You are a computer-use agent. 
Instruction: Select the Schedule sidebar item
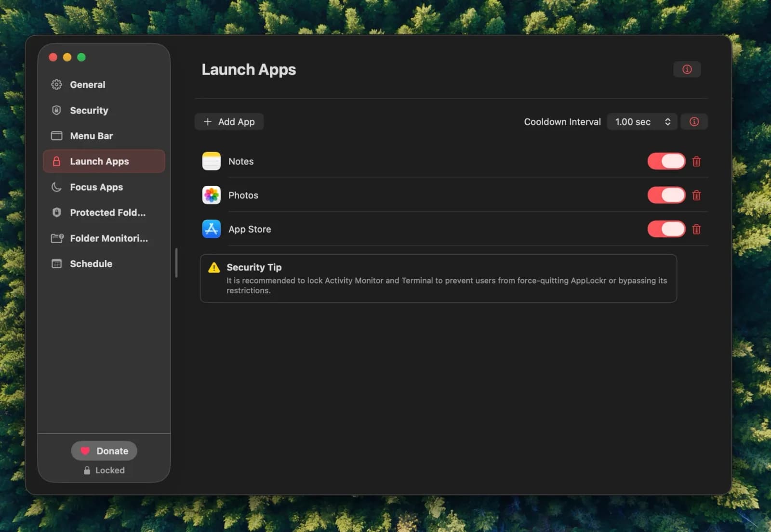click(104, 264)
